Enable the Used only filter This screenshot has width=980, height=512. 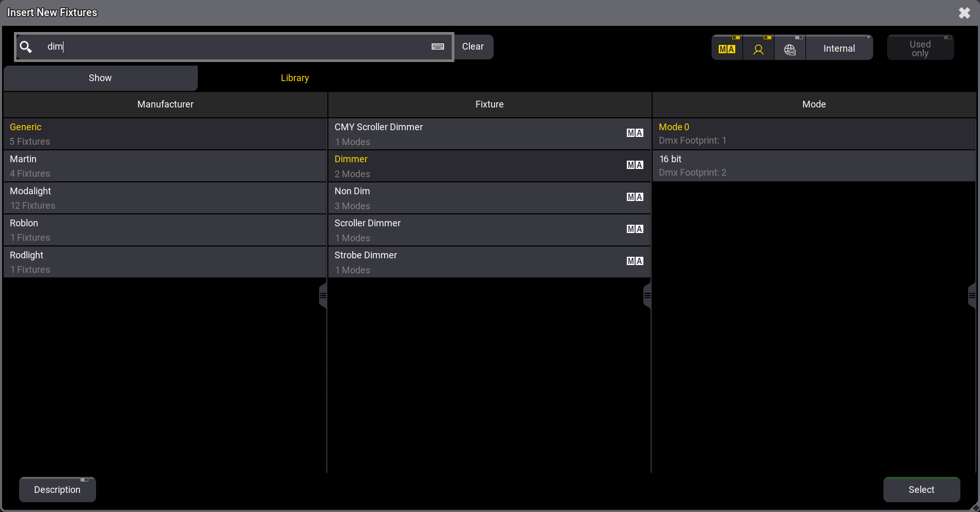pyautogui.click(x=920, y=49)
